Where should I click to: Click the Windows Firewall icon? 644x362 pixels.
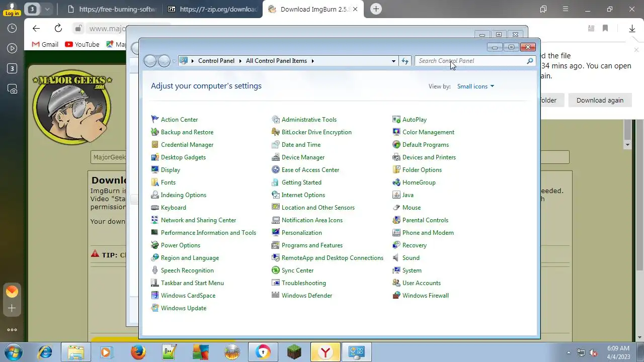click(x=396, y=296)
